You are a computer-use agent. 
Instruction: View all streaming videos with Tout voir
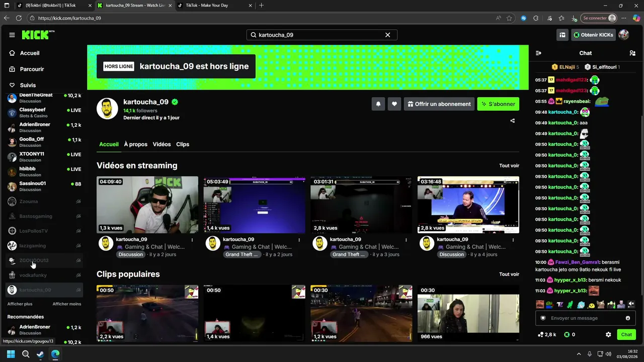click(x=509, y=166)
